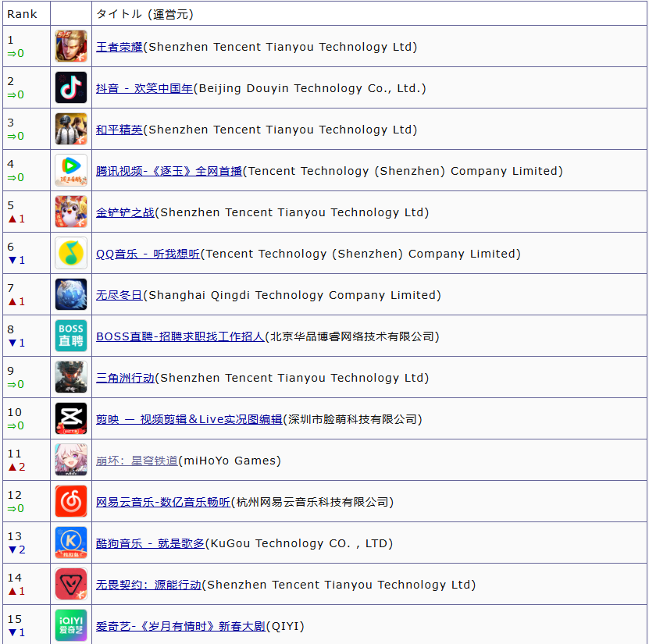Click the QQ音乐 app icon
649x644 pixels.
71,253
